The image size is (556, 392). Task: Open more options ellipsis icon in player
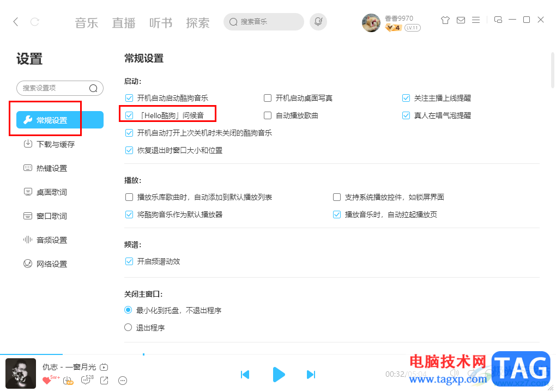(x=123, y=381)
